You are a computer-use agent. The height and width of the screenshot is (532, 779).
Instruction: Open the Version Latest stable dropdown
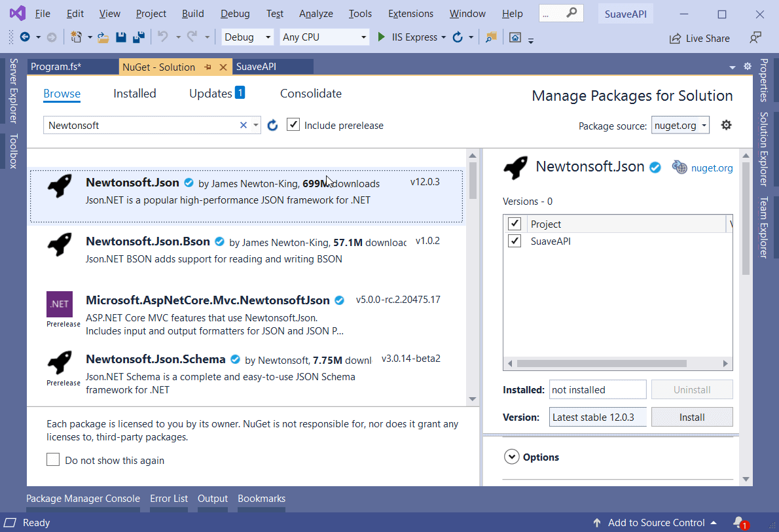598,417
